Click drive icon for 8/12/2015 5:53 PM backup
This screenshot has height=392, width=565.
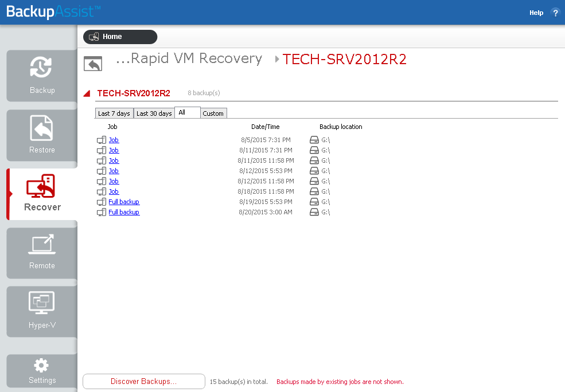(314, 171)
